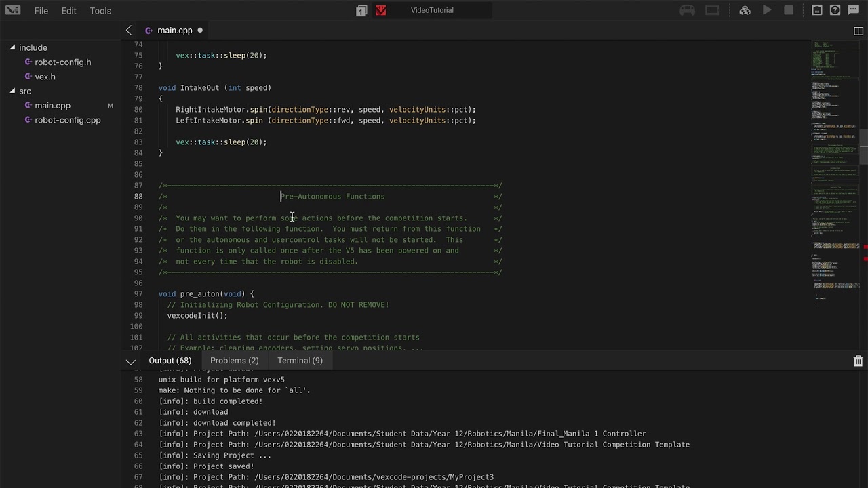
Task: Click output line with 'vexcode-projects/MyProject3'
Action: click(326, 477)
